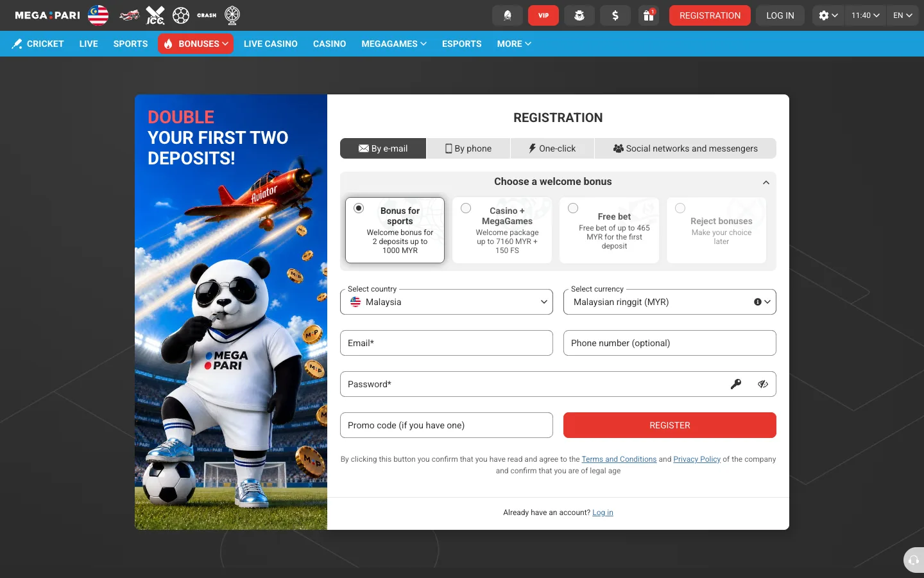The image size is (924, 578).
Task: Expand the MEGAGAMES menu
Action: pos(394,44)
